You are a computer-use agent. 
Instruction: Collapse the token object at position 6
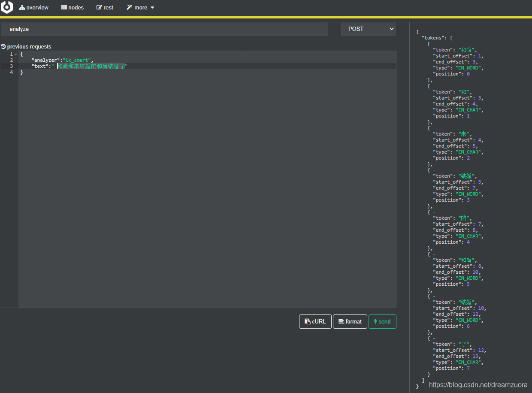point(435,296)
